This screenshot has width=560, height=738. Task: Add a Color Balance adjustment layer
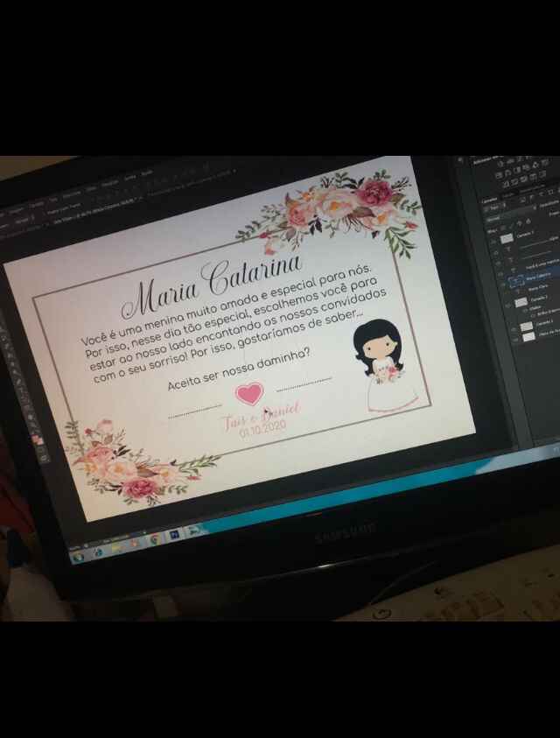(507, 172)
